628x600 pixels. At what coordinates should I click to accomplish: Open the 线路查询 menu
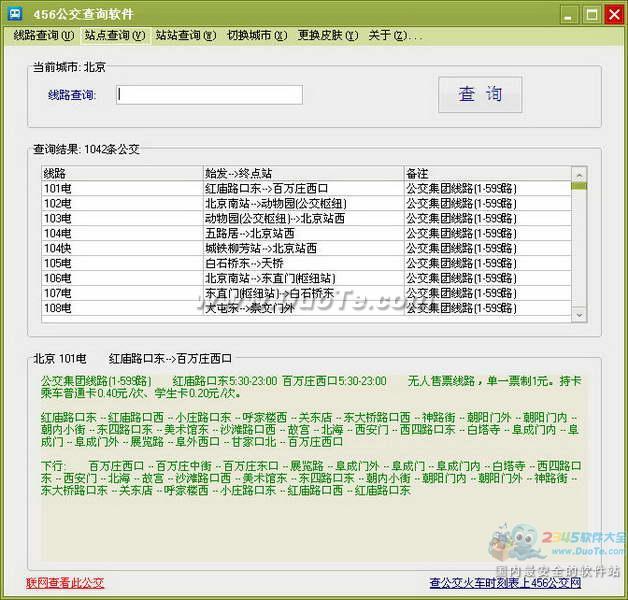click(43, 36)
